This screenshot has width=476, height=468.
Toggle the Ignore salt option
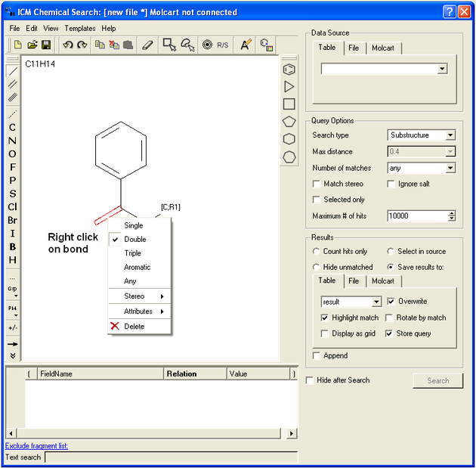click(391, 184)
